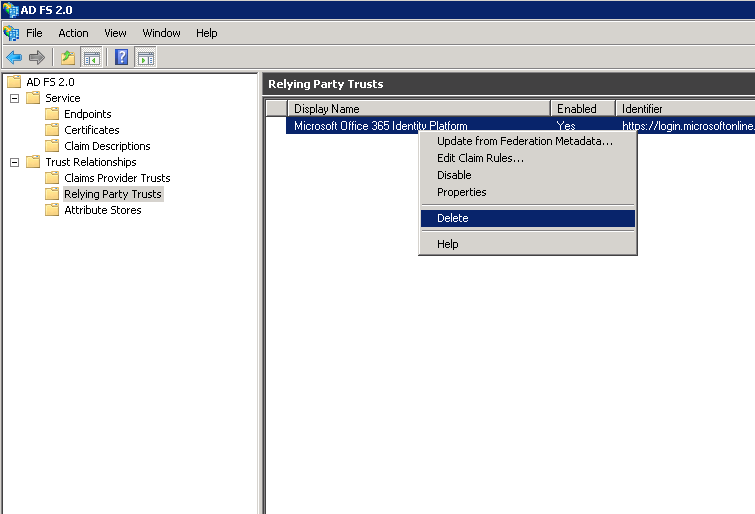Select the AD FS 2.0 root tree label
This screenshot has width=755, height=514.
click(x=50, y=82)
